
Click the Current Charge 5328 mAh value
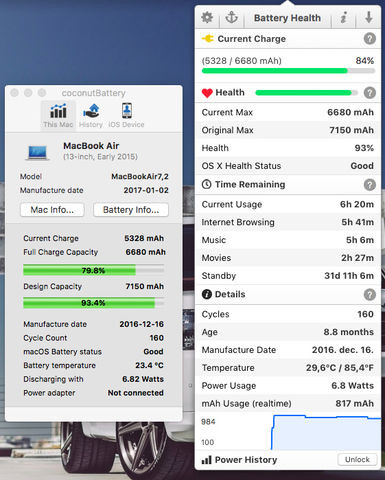(144, 238)
